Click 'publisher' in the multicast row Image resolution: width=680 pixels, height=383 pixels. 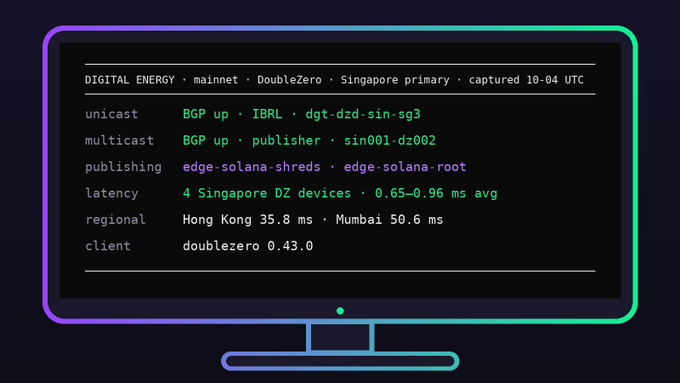[x=286, y=141]
